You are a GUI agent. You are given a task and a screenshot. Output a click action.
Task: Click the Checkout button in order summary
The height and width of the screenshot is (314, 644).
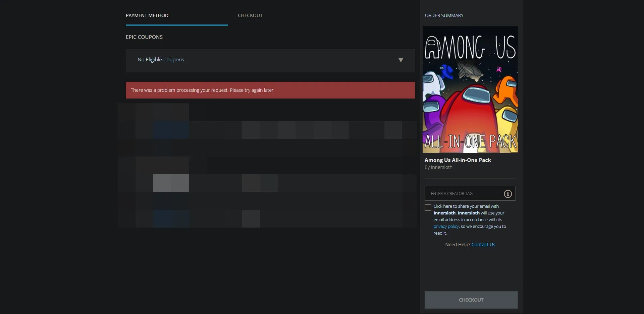(x=471, y=300)
